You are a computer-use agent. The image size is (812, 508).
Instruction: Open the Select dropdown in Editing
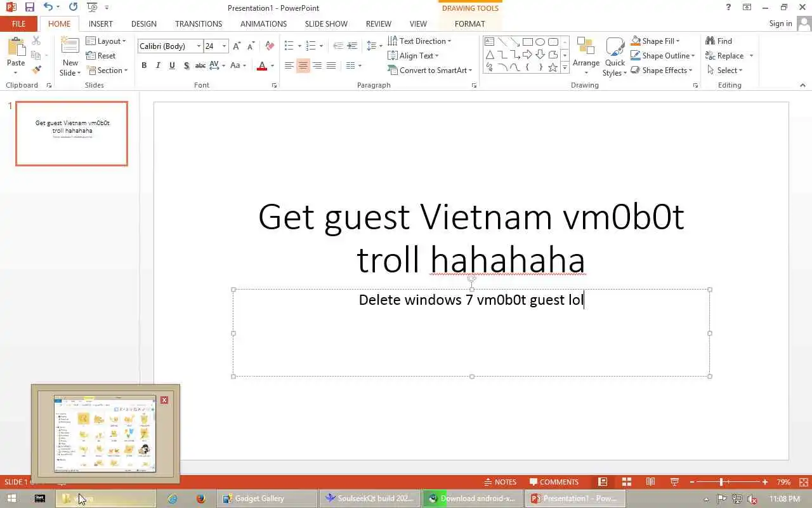click(x=724, y=70)
